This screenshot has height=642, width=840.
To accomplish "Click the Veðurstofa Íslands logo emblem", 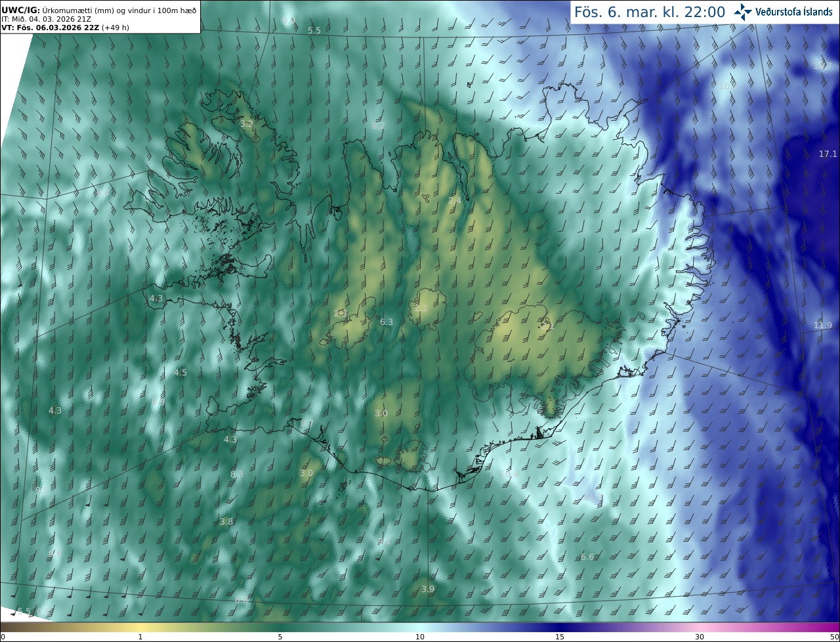I will [x=743, y=12].
